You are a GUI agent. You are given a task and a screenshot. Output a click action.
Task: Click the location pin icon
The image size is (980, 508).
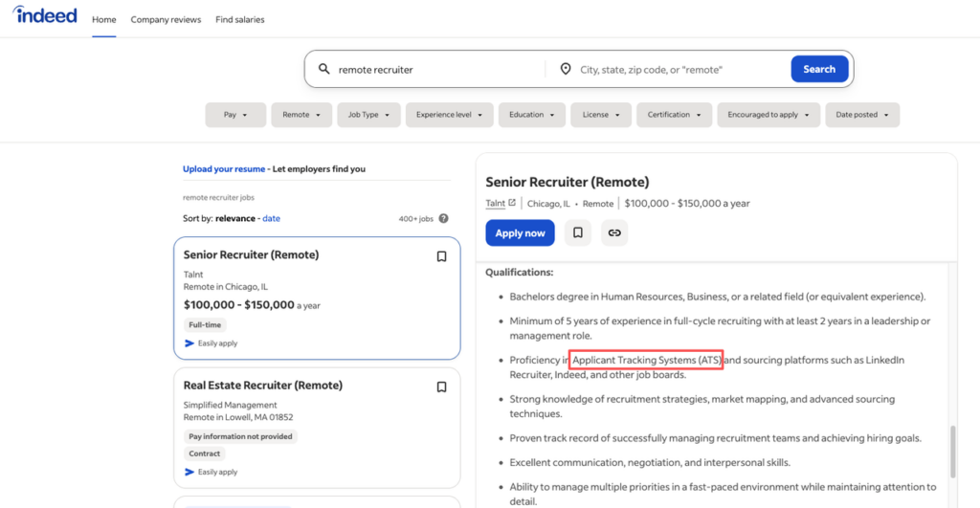click(565, 69)
